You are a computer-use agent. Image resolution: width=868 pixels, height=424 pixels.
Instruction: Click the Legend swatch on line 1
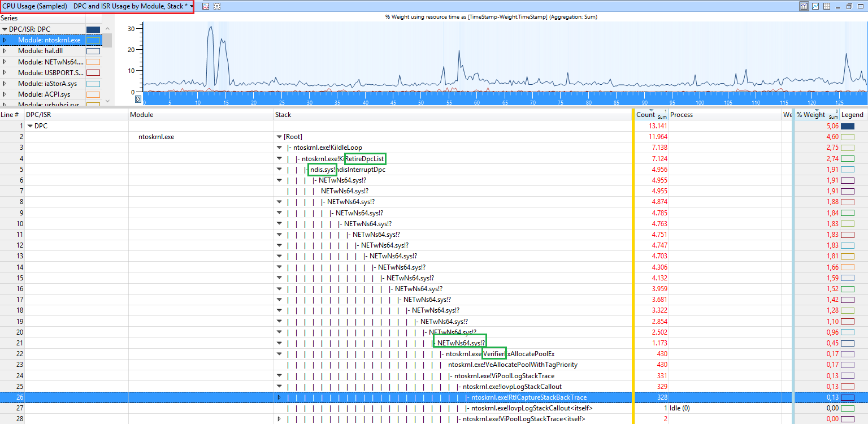point(848,126)
